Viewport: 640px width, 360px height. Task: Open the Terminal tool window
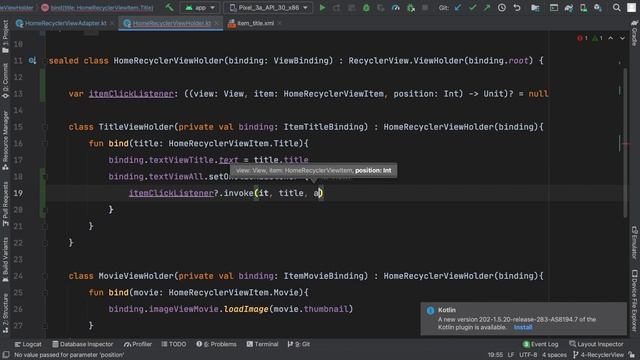(262, 344)
